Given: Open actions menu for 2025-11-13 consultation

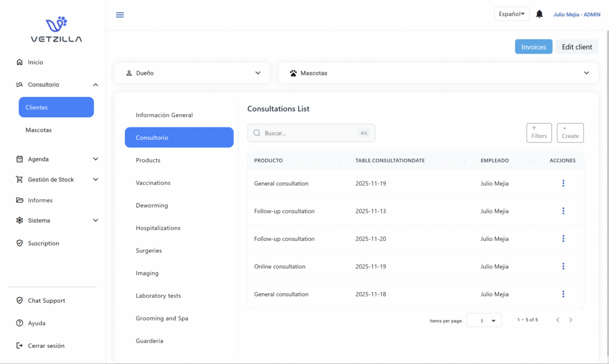Looking at the screenshot, I should coord(563,211).
